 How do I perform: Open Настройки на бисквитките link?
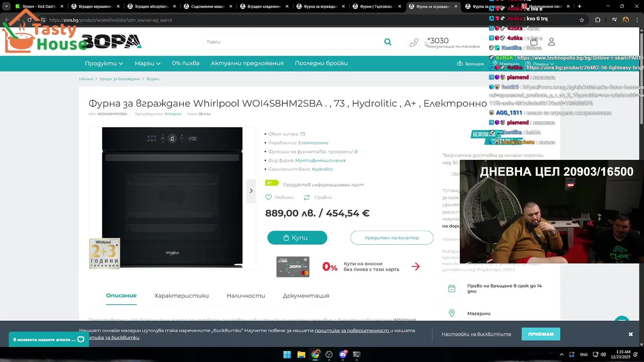tap(476, 334)
